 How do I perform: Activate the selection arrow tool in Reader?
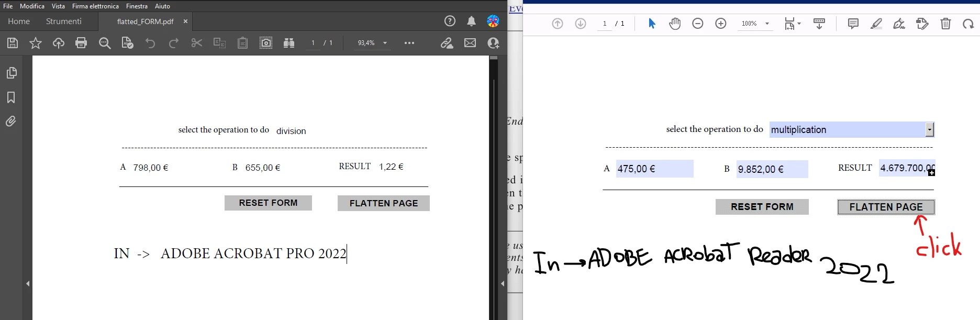[x=652, y=24]
